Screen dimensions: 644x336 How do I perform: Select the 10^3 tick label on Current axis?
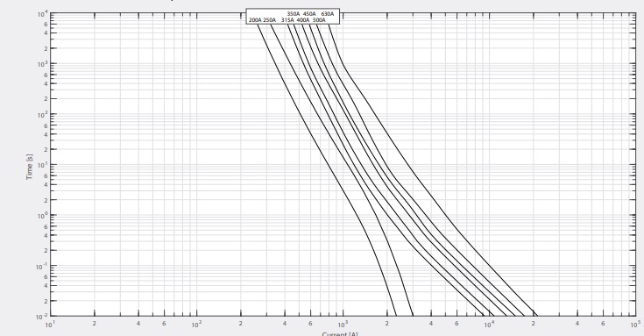343,325
